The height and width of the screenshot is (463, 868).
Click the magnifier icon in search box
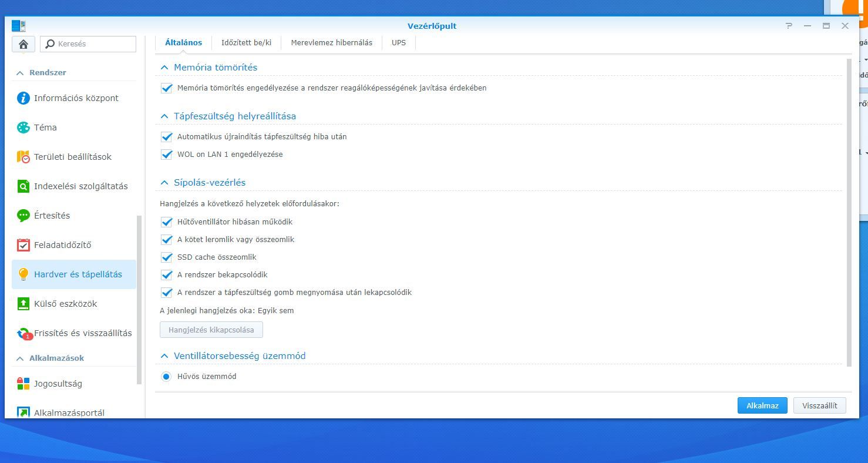click(x=50, y=44)
